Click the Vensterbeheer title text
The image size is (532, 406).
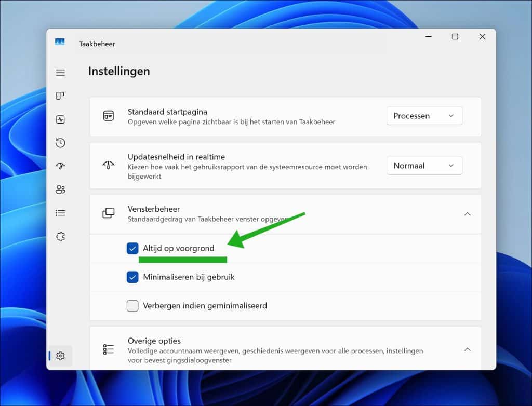(154, 209)
